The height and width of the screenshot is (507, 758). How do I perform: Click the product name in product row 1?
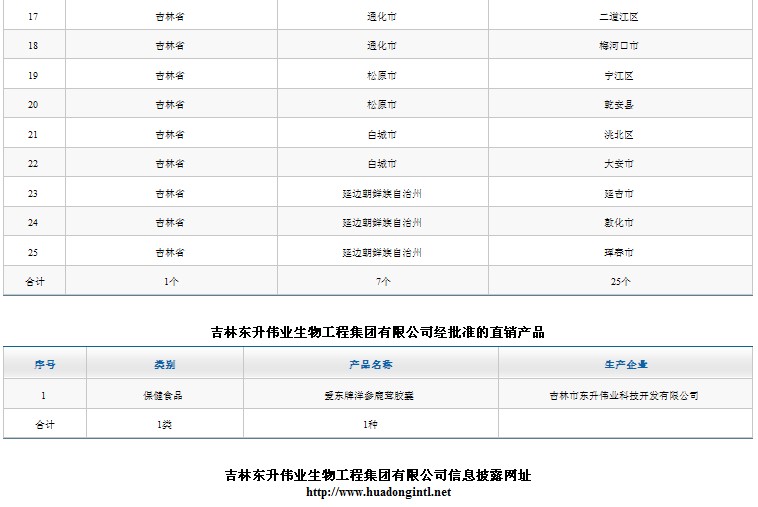point(371,396)
